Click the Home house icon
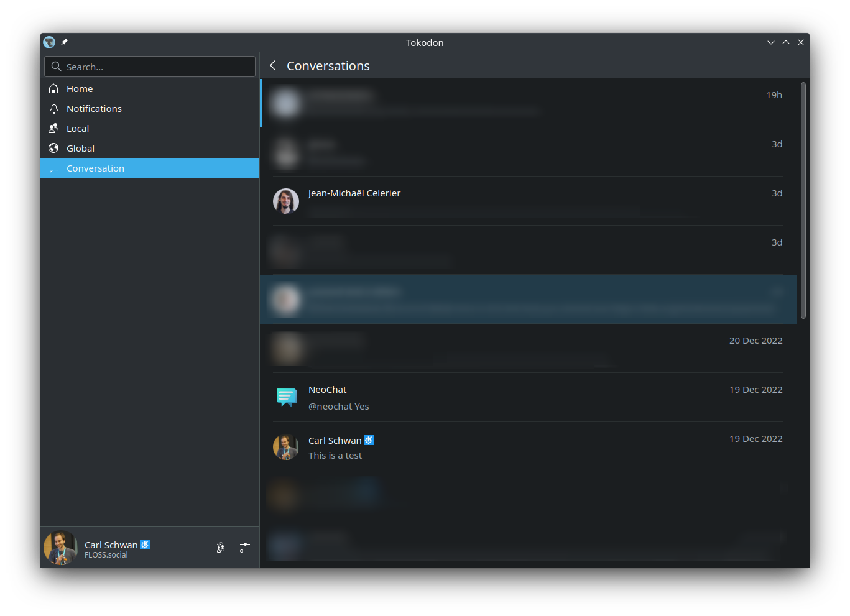 pyautogui.click(x=53, y=89)
